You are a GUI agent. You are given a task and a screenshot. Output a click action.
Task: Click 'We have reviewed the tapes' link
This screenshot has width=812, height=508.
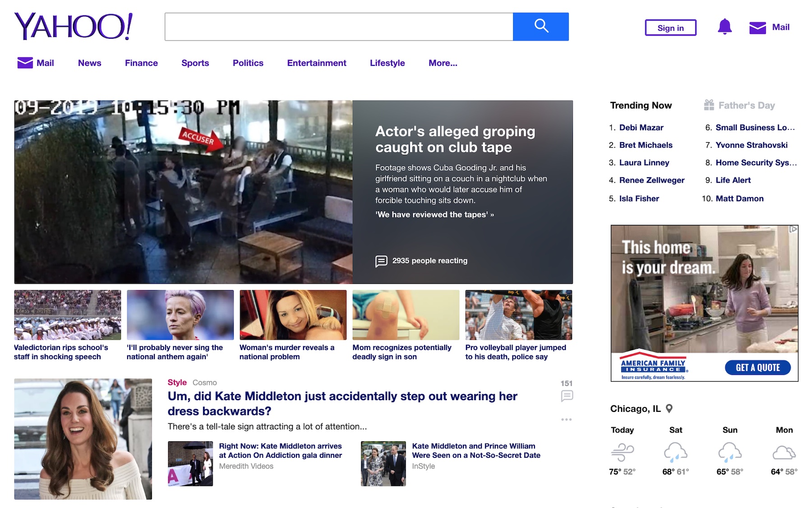click(x=434, y=215)
